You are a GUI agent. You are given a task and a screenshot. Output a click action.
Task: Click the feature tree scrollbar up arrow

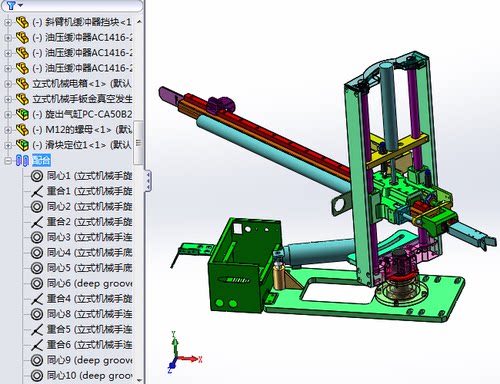pos(139,21)
